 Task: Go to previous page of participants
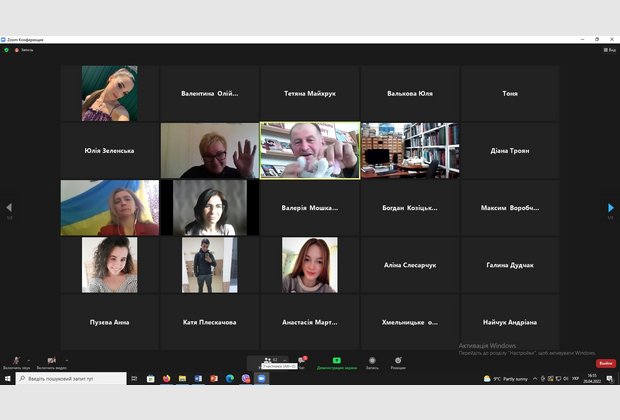[x=9, y=207]
